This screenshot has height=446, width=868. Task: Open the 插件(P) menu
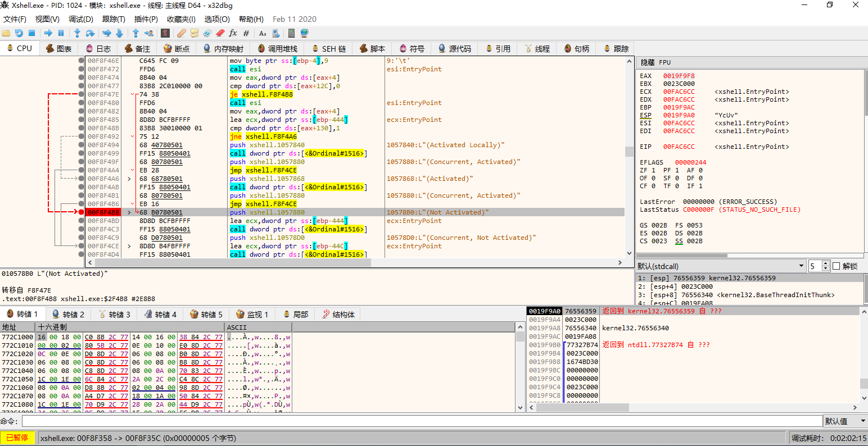click(146, 19)
